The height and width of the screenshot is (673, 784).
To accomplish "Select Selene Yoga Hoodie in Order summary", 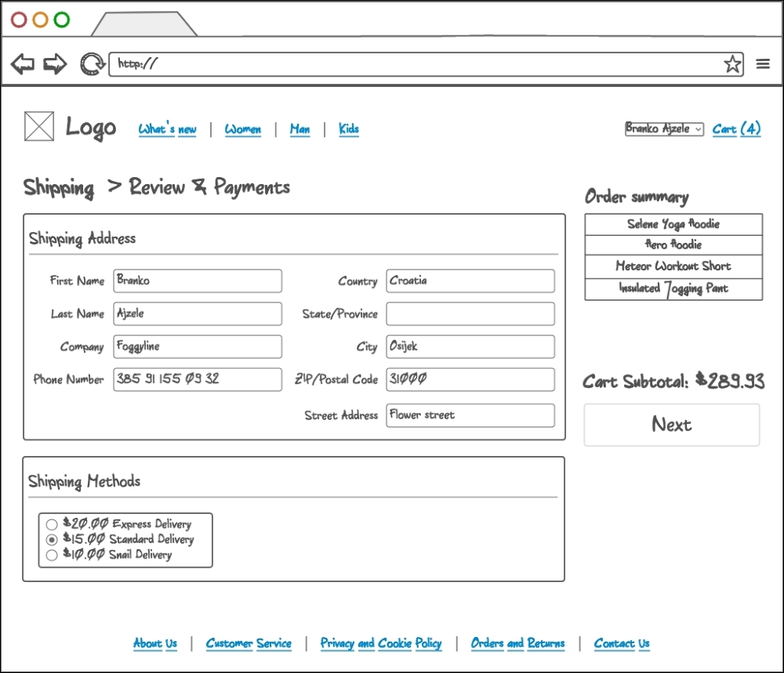I will [672, 224].
